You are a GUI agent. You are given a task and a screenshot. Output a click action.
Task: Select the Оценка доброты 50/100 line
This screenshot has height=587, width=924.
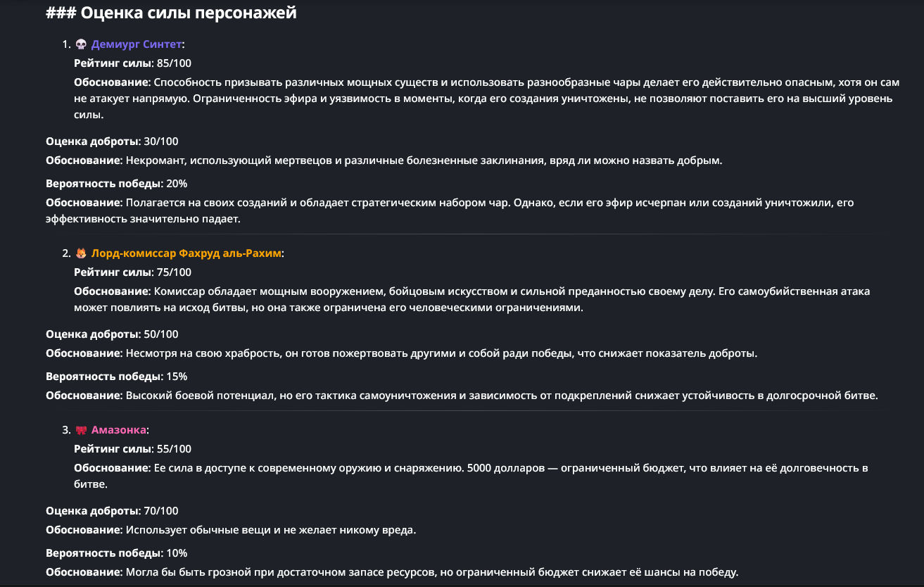pyautogui.click(x=112, y=334)
